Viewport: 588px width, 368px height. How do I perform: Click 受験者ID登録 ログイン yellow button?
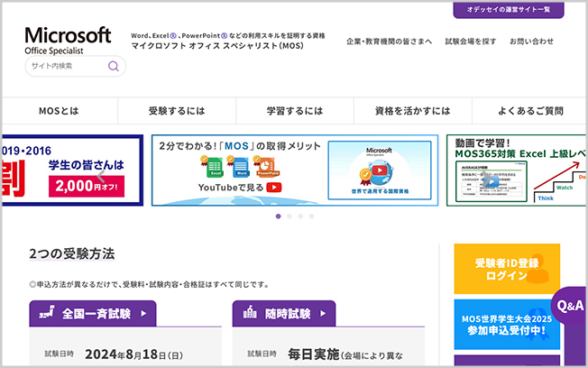point(507,269)
